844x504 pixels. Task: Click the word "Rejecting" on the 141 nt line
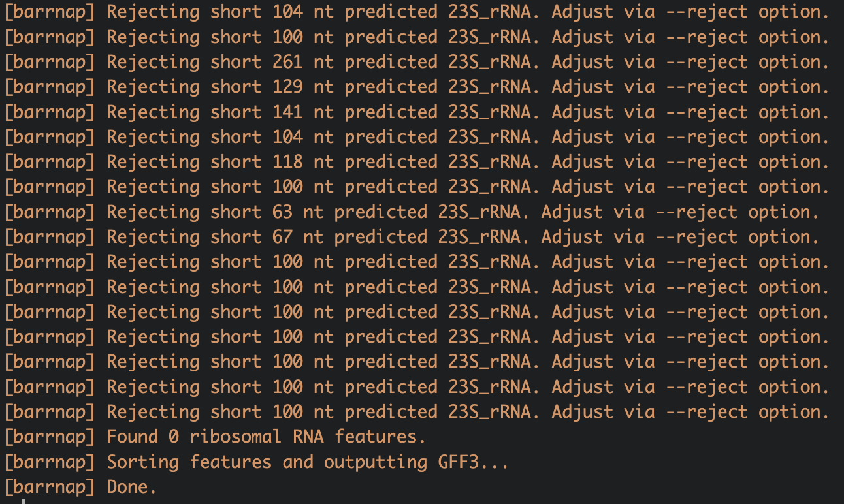(x=154, y=112)
